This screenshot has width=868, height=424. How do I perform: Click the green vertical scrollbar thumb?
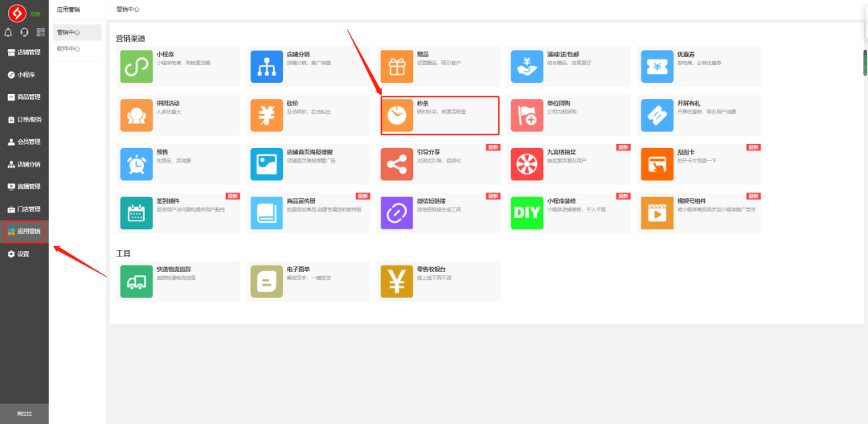click(x=866, y=63)
